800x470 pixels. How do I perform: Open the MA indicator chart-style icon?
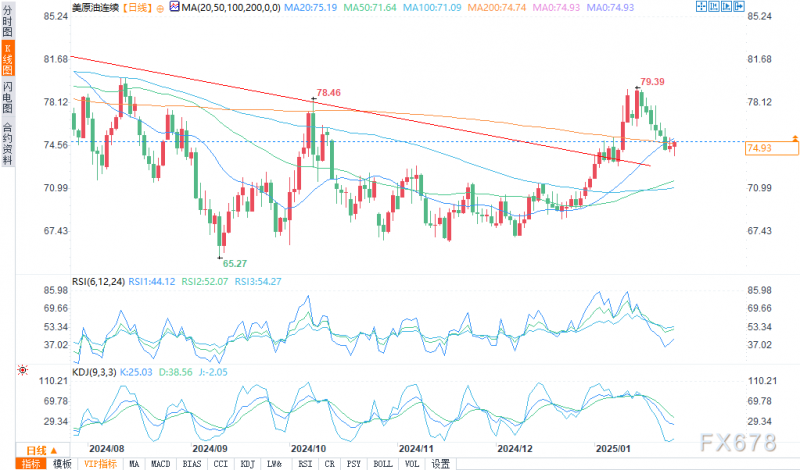point(174,7)
